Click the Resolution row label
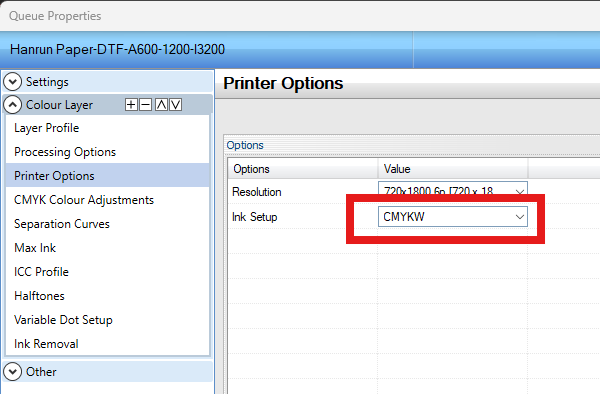This screenshot has width=600, height=394. (257, 192)
